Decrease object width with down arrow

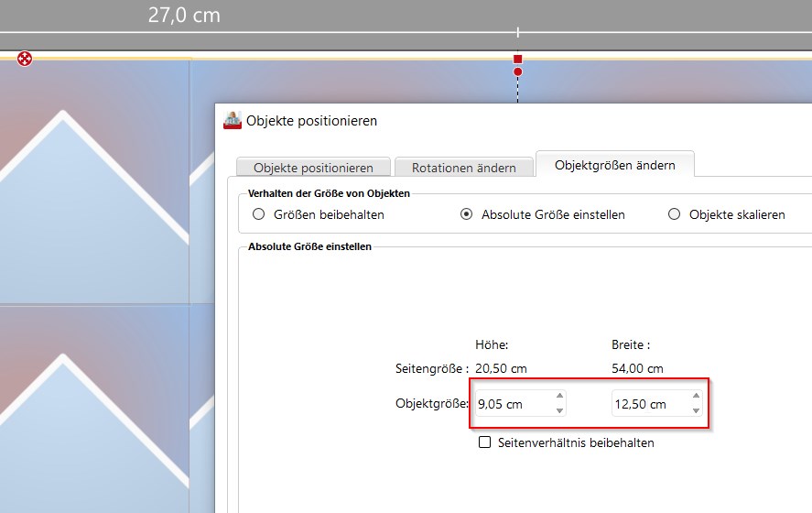pos(696,410)
